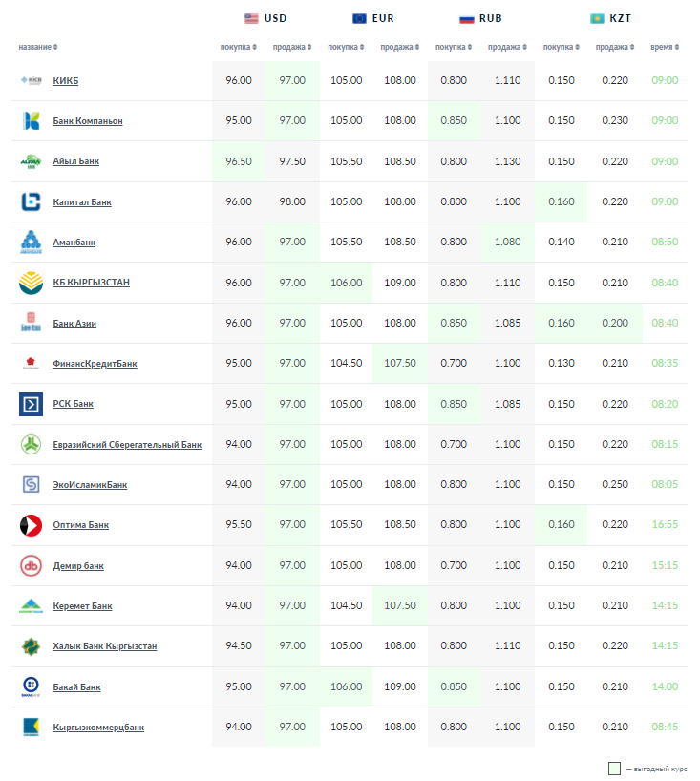Open Халык Банк Кыргызстан link

[x=104, y=646]
